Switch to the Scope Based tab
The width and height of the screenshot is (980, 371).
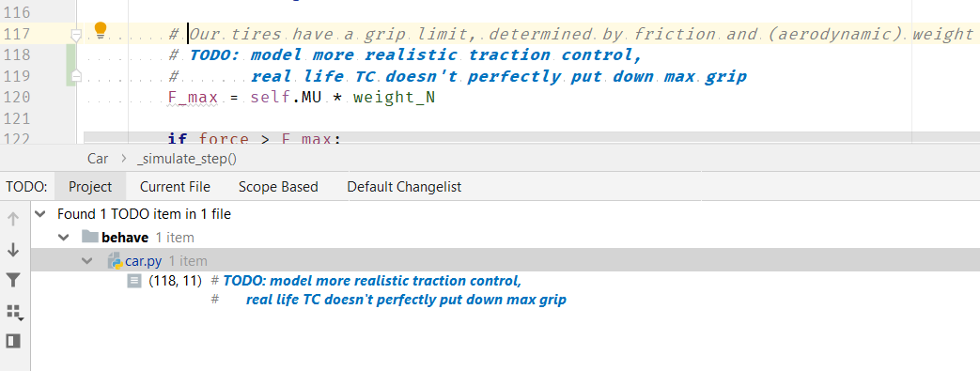(278, 187)
